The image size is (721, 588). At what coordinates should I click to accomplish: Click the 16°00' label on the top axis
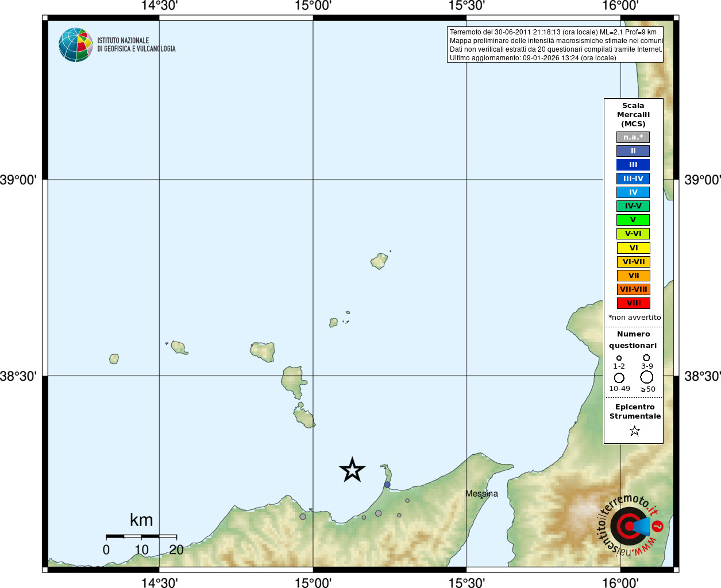(x=620, y=6)
